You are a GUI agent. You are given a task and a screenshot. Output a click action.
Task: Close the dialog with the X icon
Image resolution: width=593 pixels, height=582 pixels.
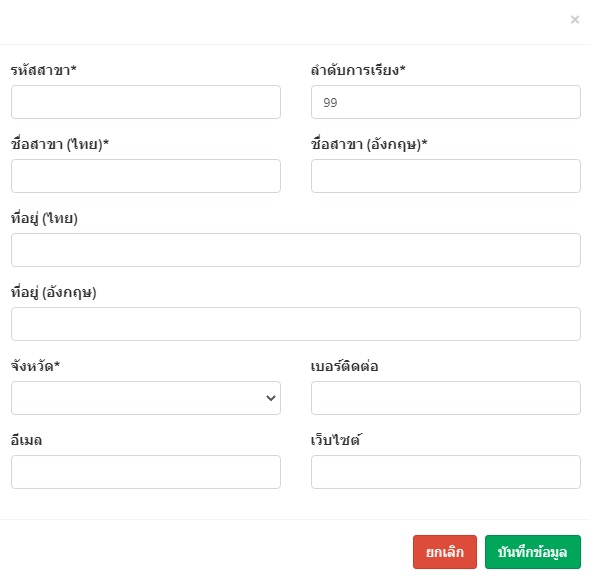574,19
